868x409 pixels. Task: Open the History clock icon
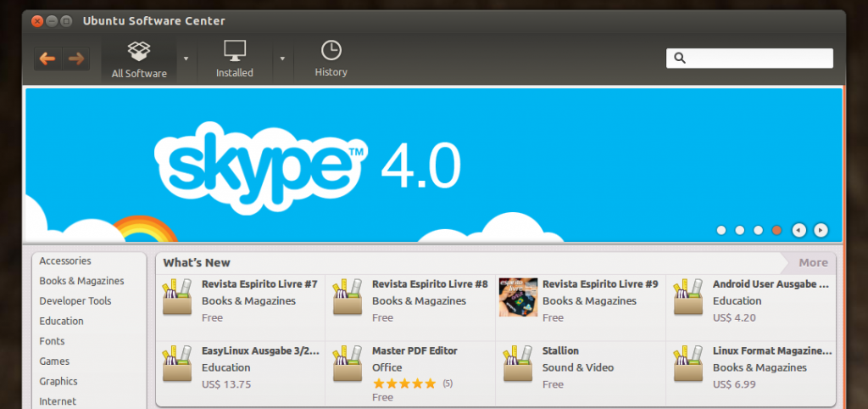[x=331, y=50]
